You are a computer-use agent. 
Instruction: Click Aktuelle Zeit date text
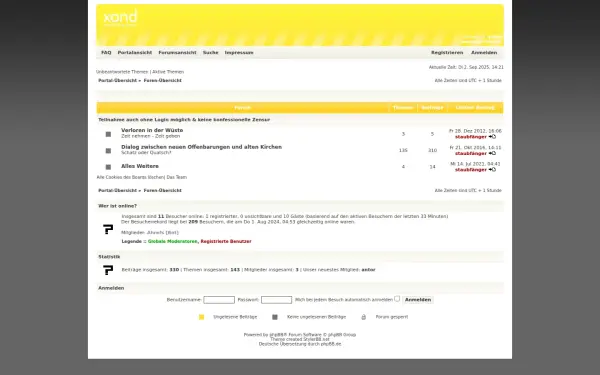(x=466, y=67)
